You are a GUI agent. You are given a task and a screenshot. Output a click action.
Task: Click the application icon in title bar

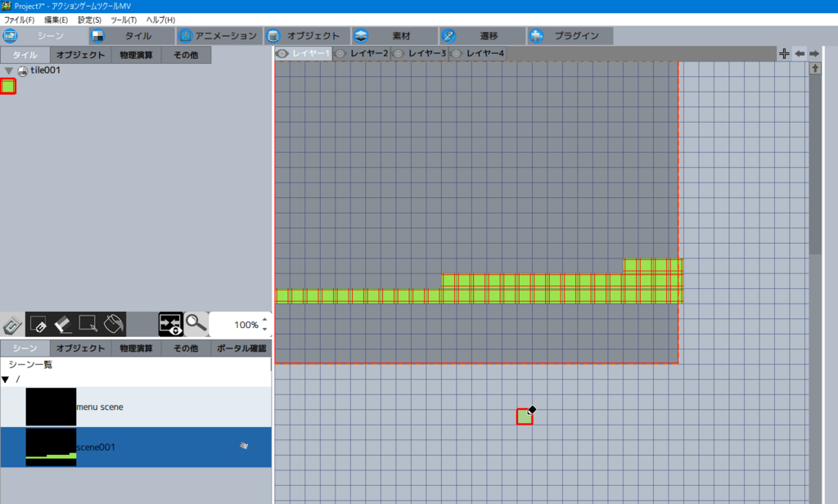pyautogui.click(x=6, y=6)
